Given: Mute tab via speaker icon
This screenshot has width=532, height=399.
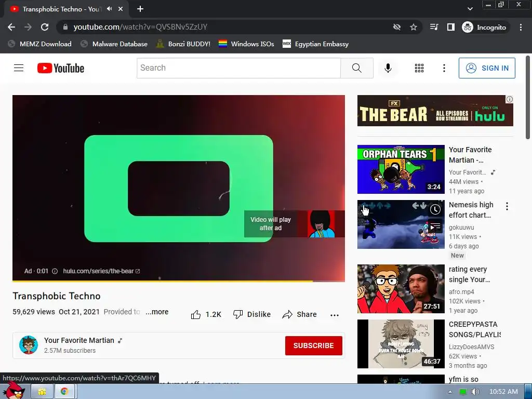Looking at the screenshot, I should 109,9.
